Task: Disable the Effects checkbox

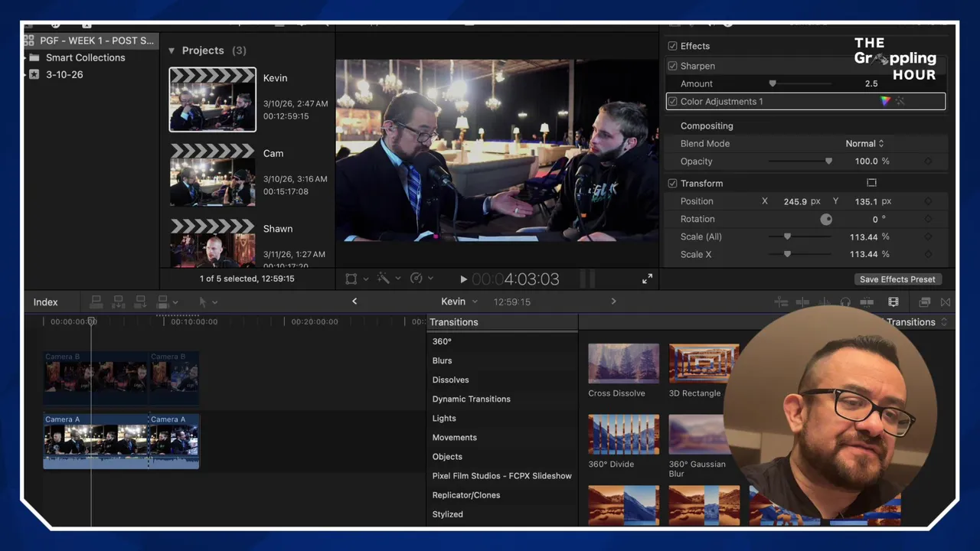Action: [672, 46]
